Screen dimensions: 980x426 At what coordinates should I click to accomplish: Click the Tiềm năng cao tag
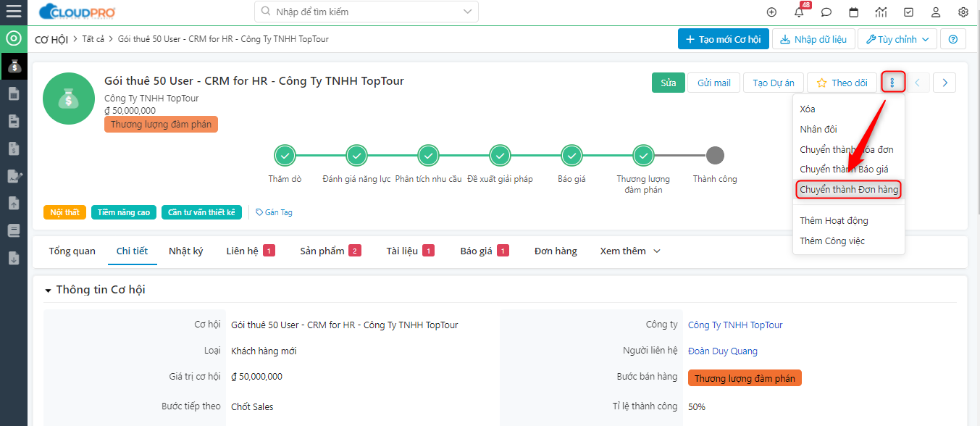[124, 212]
